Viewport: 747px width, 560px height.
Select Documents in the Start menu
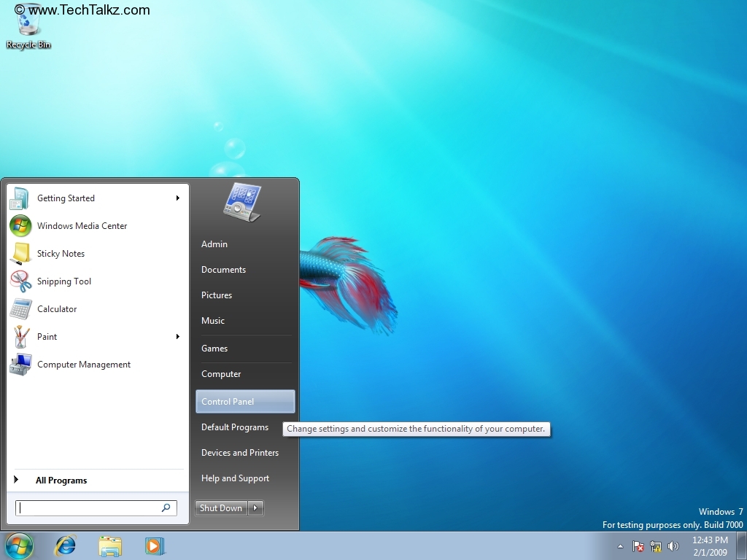(223, 269)
